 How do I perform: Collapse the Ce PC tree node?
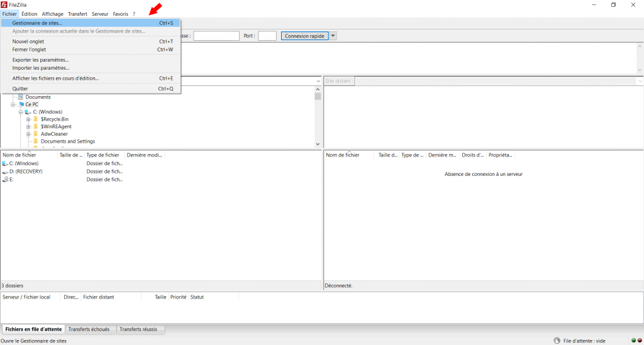click(13, 104)
